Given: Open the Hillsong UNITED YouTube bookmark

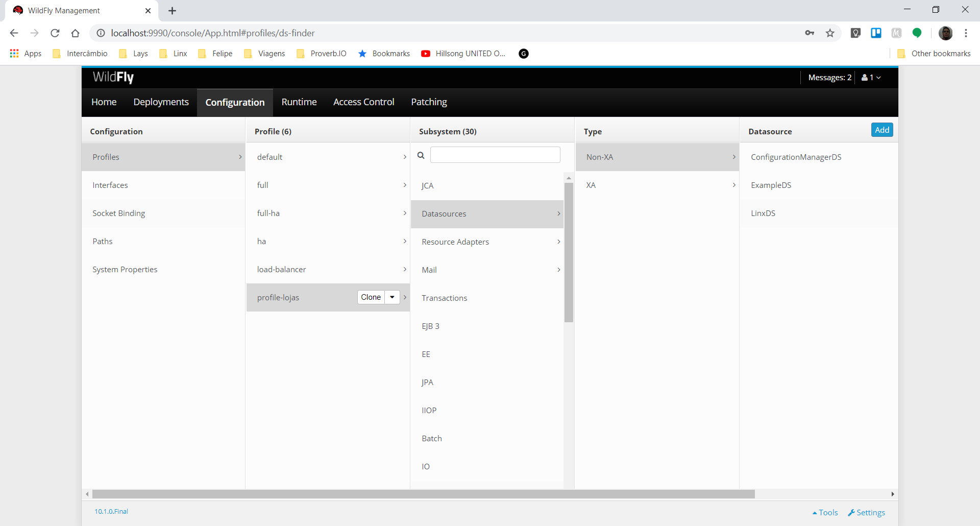Looking at the screenshot, I should (x=463, y=54).
